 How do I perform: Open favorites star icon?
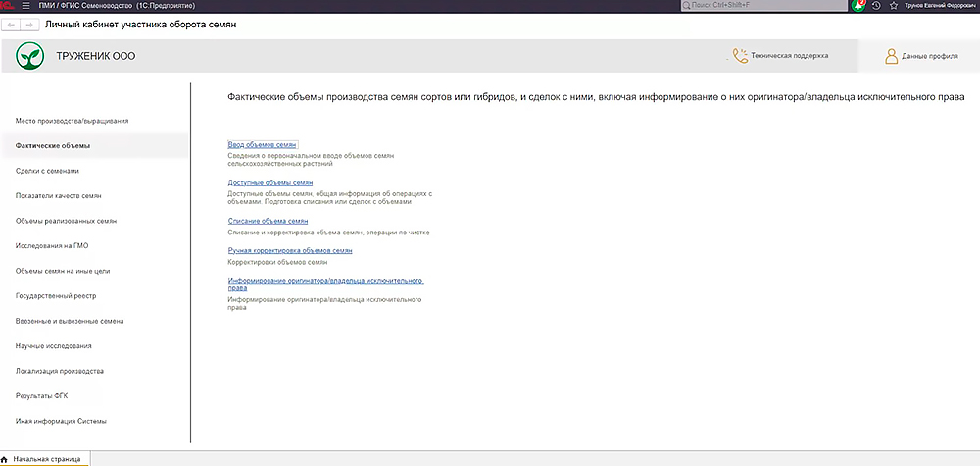pos(893,6)
